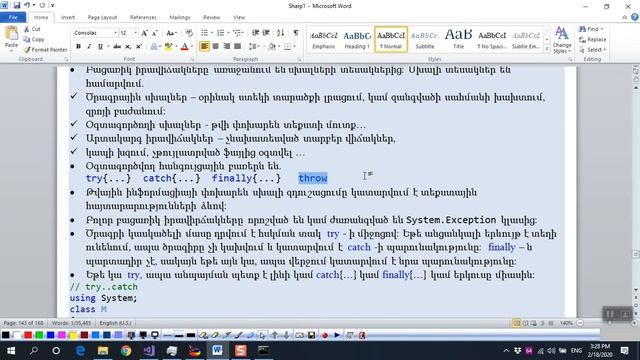Switch to the References tab
The height and width of the screenshot is (360, 640).
tap(143, 18)
